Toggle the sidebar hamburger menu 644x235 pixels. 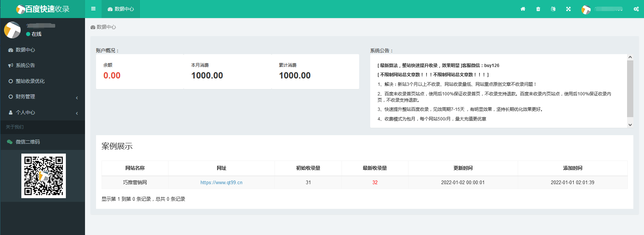coord(93,9)
